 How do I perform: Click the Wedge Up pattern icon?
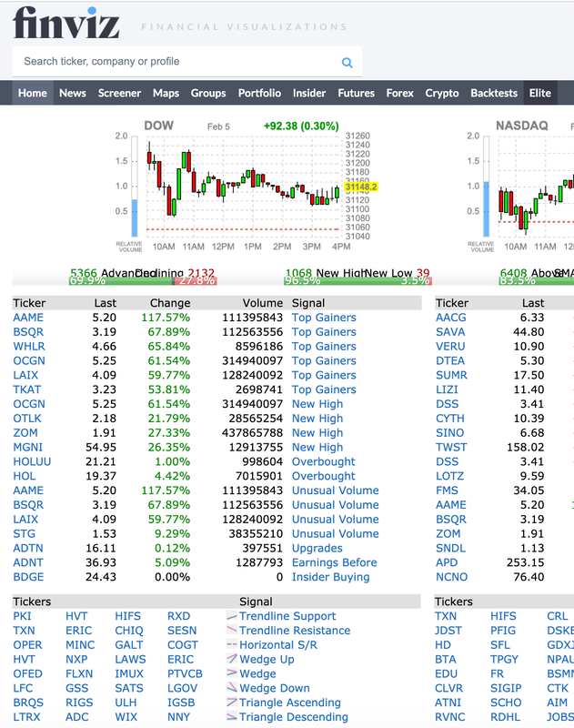232,659
